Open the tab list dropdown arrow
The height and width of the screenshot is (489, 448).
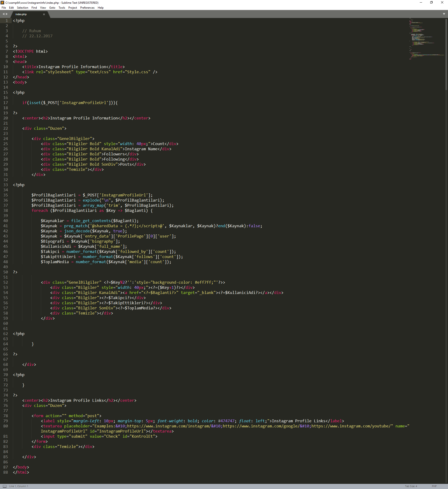pos(444,14)
